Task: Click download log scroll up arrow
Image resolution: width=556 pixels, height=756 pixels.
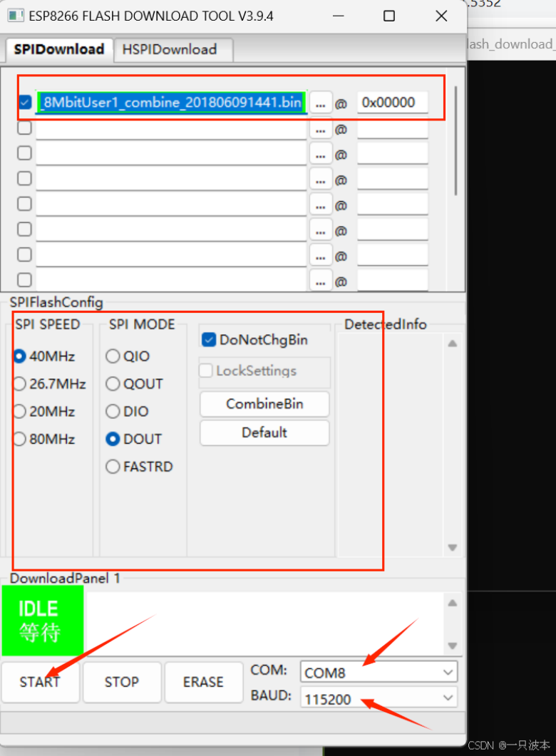Action: click(x=453, y=603)
